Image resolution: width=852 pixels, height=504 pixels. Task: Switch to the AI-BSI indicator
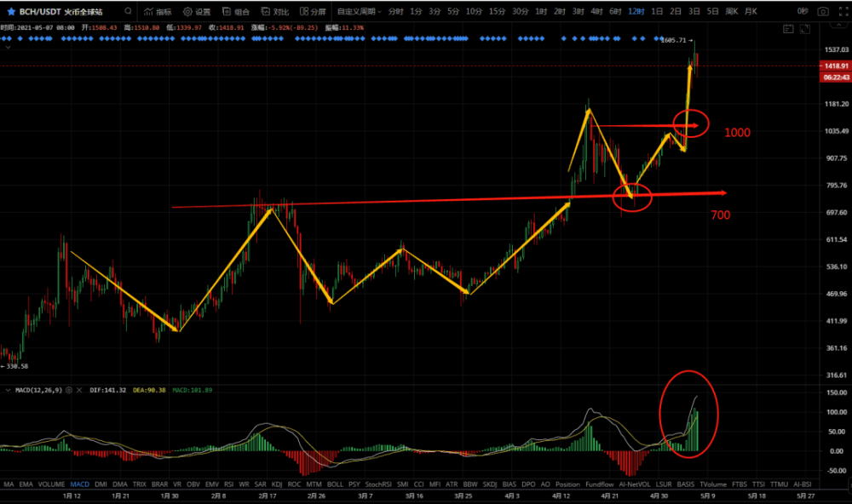pos(802,484)
